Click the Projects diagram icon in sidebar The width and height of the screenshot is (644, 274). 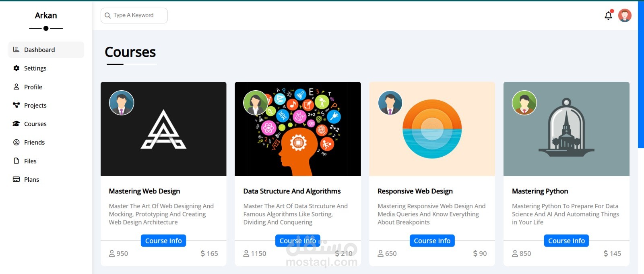(17, 105)
